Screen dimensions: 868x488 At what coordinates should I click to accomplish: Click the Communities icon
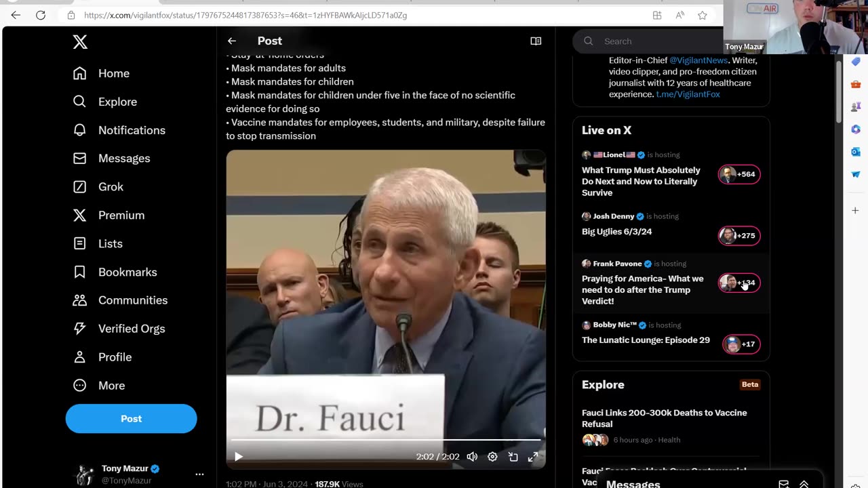click(x=79, y=300)
